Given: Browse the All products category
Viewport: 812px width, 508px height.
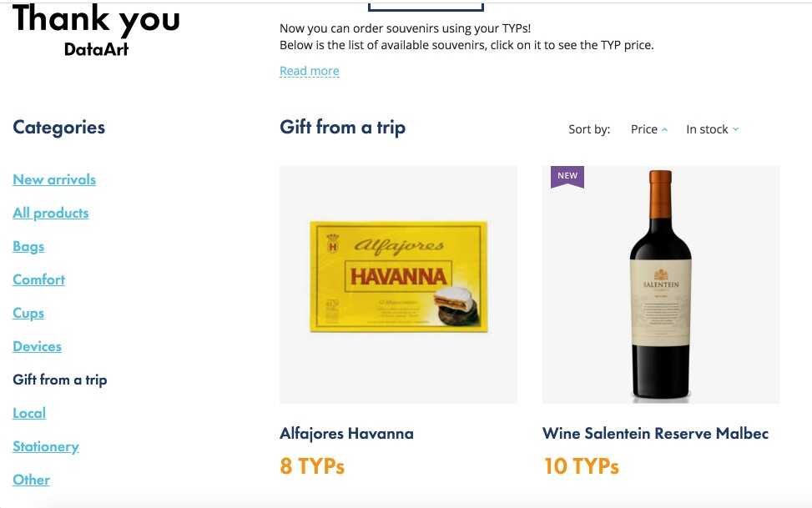Looking at the screenshot, I should [50, 213].
